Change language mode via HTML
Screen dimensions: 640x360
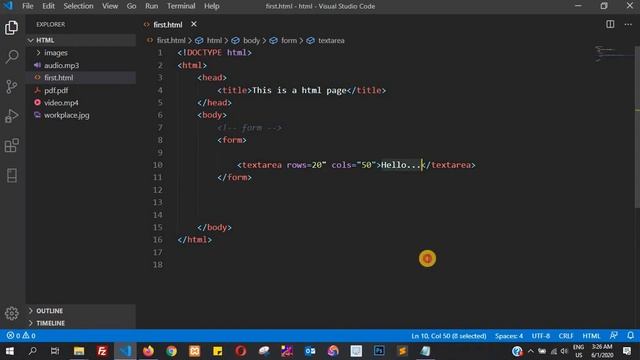591,336
